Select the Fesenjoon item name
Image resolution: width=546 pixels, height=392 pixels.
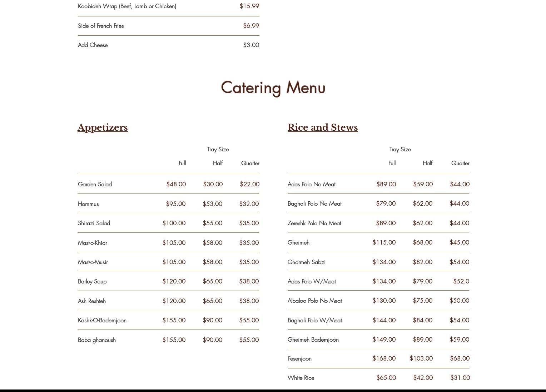(300, 358)
